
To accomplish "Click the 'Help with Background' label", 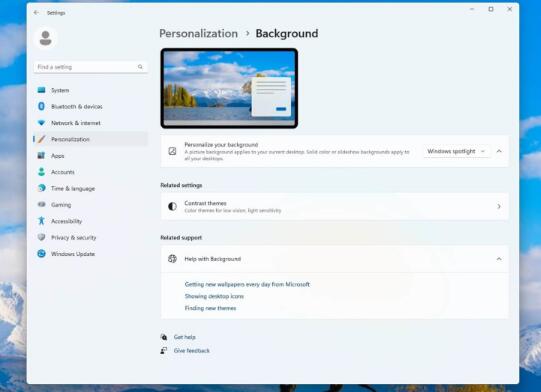I will pyautogui.click(x=213, y=259).
